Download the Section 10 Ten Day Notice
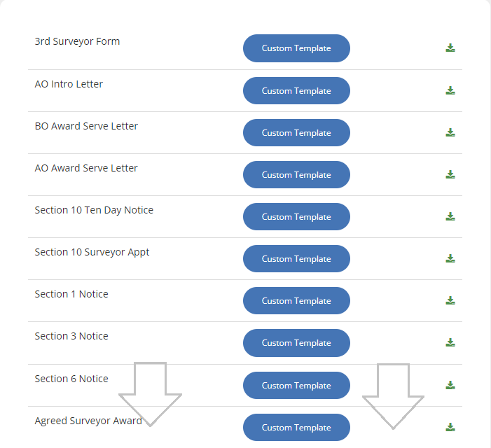Viewport: 491px width, 448px height. click(x=450, y=216)
